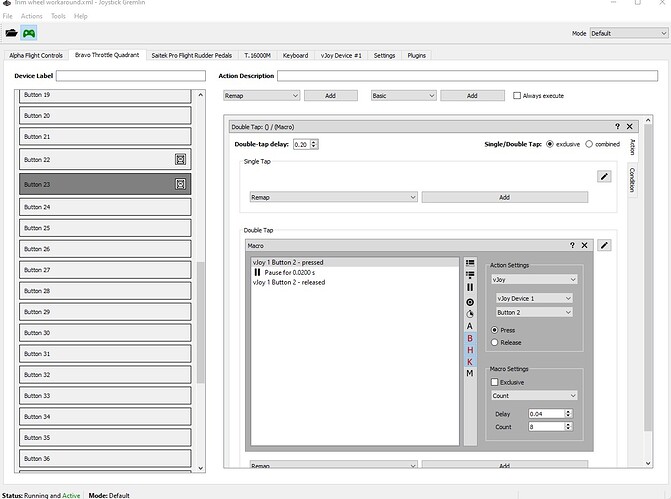Click the open profile folder icon
671x499 pixels.
coord(11,33)
